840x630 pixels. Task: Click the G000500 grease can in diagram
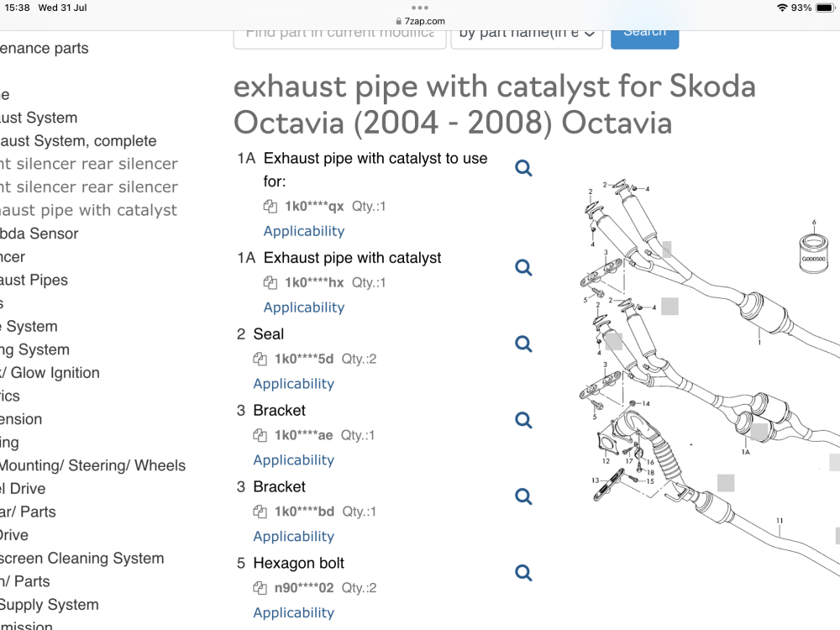pyautogui.click(x=813, y=253)
